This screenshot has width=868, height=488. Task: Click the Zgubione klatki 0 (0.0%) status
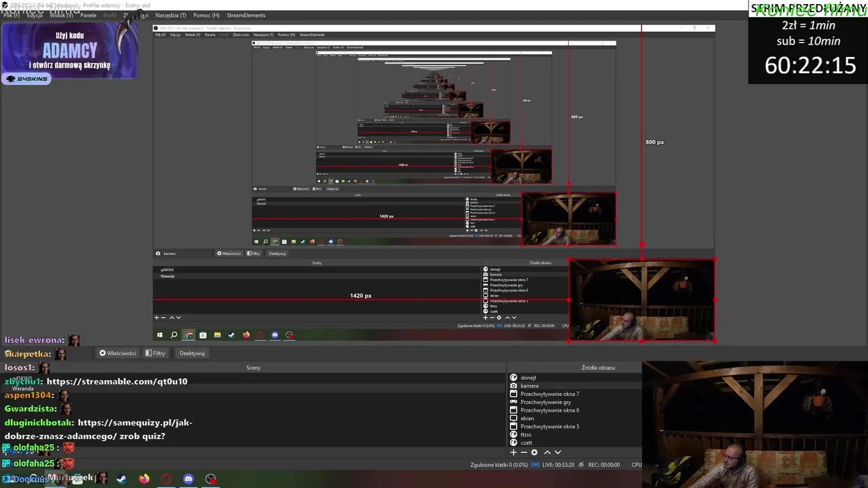coord(499,465)
